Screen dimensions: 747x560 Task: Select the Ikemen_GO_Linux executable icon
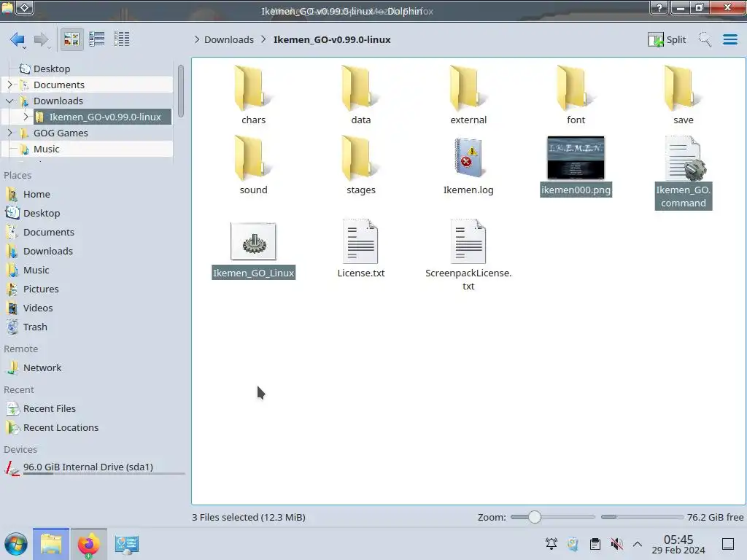pyautogui.click(x=253, y=241)
